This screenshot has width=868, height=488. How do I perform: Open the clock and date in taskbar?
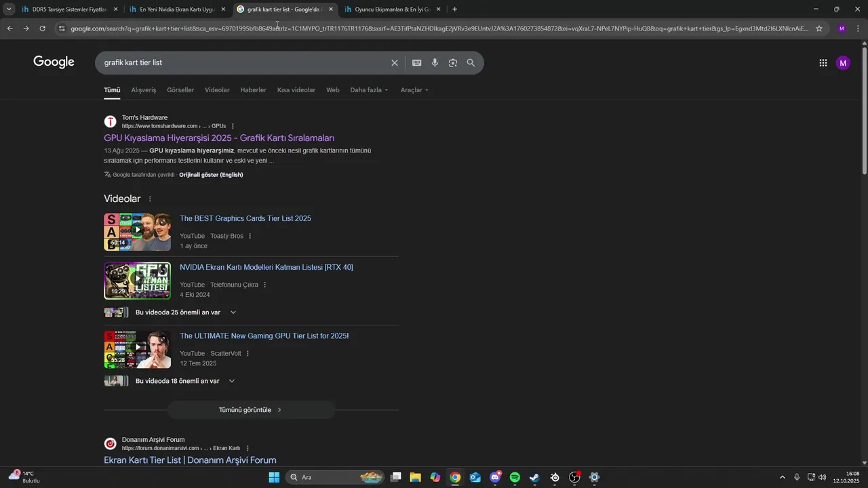pyautogui.click(x=848, y=477)
